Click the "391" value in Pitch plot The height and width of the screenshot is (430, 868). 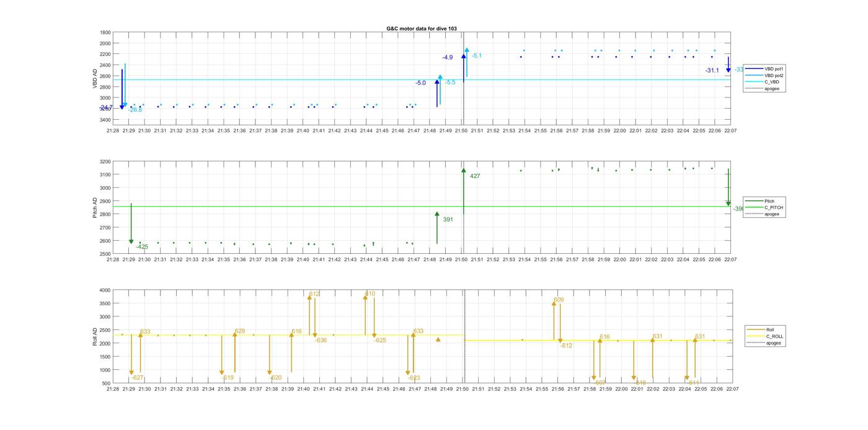click(448, 220)
